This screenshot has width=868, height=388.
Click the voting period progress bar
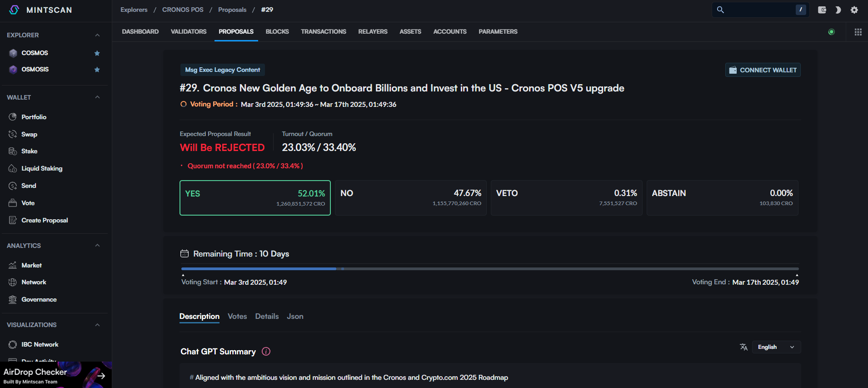click(x=490, y=269)
